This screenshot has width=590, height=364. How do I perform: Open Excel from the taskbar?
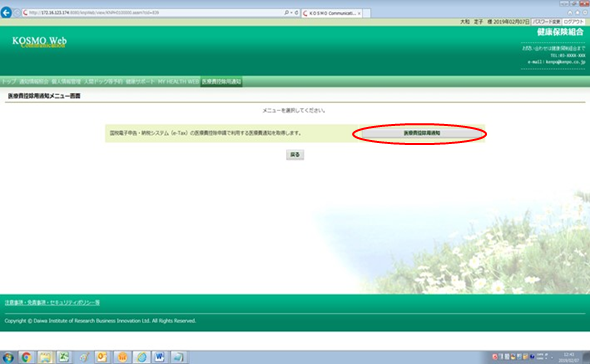point(64,356)
